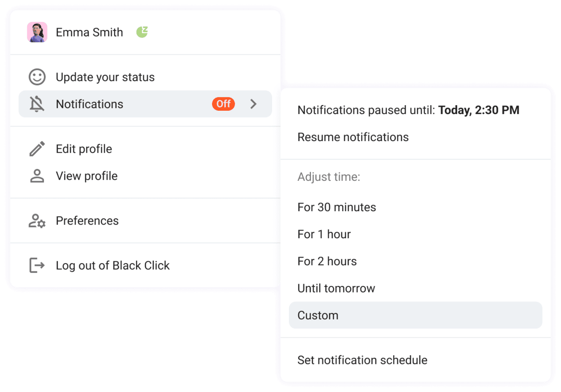Resume notifications to turn them back on

pyautogui.click(x=353, y=137)
